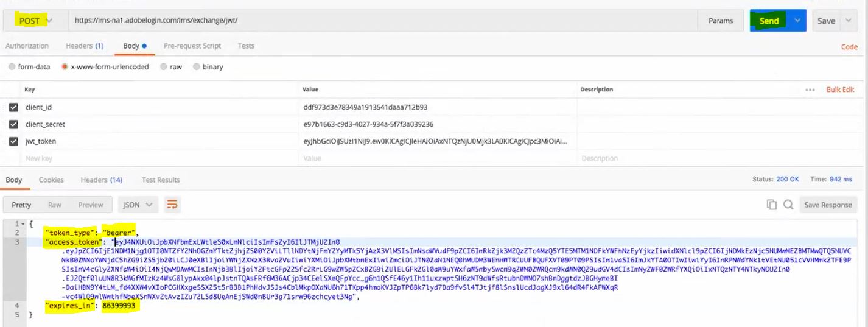The height and width of the screenshot is (327, 868).
Task: Click the wrap lines icon in response toolbar
Action: click(172, 205)
